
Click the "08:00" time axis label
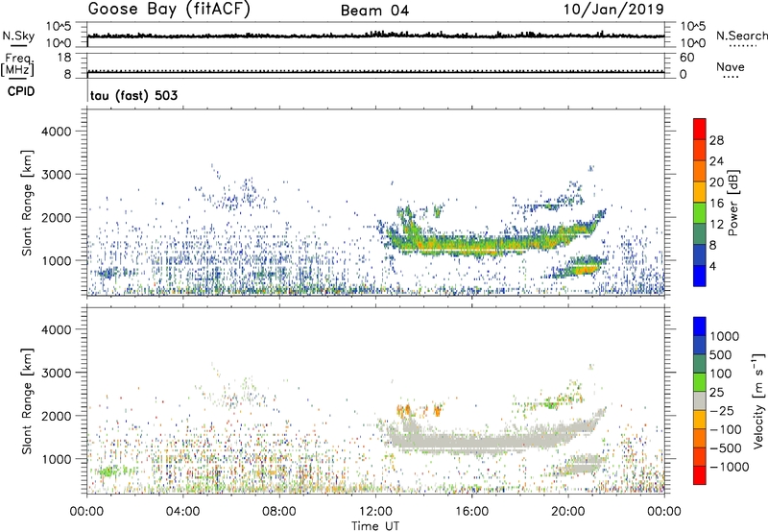279,511
